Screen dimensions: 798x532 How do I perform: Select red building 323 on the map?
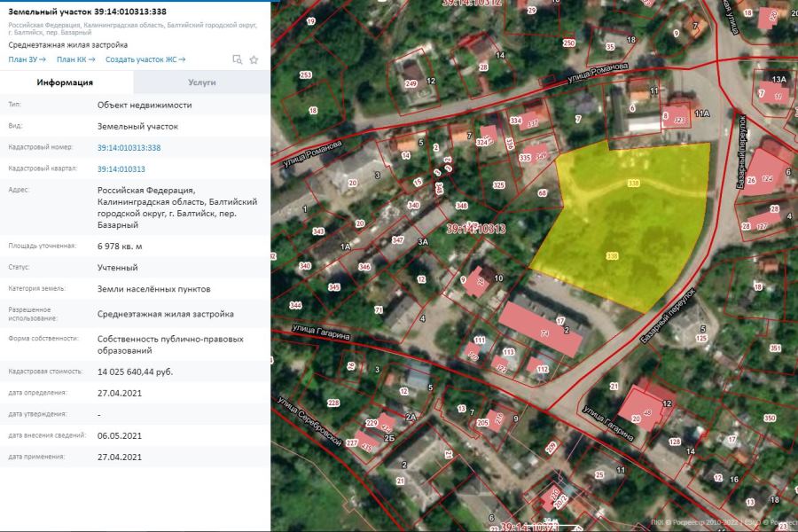(678, 116)
